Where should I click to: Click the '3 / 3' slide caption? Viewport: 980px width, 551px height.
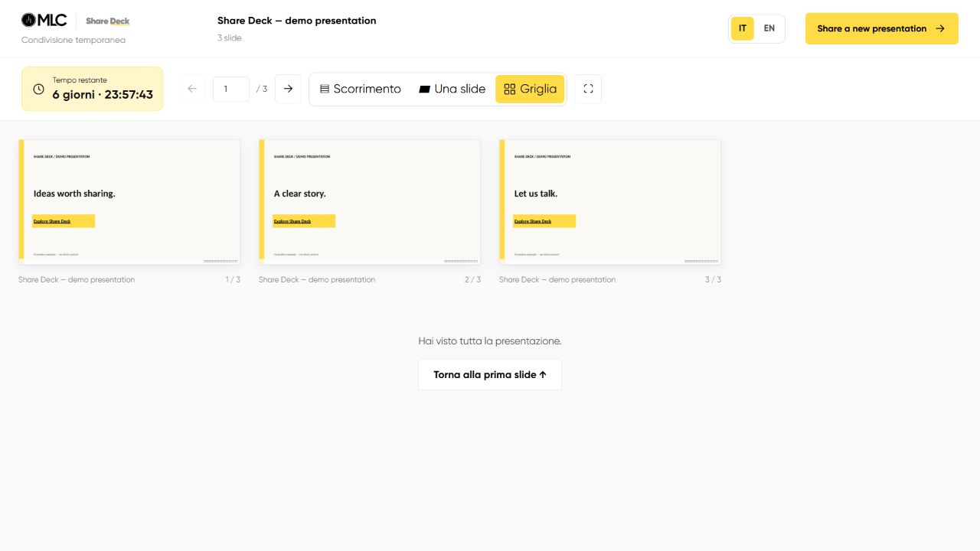click(x=714, y=280)
